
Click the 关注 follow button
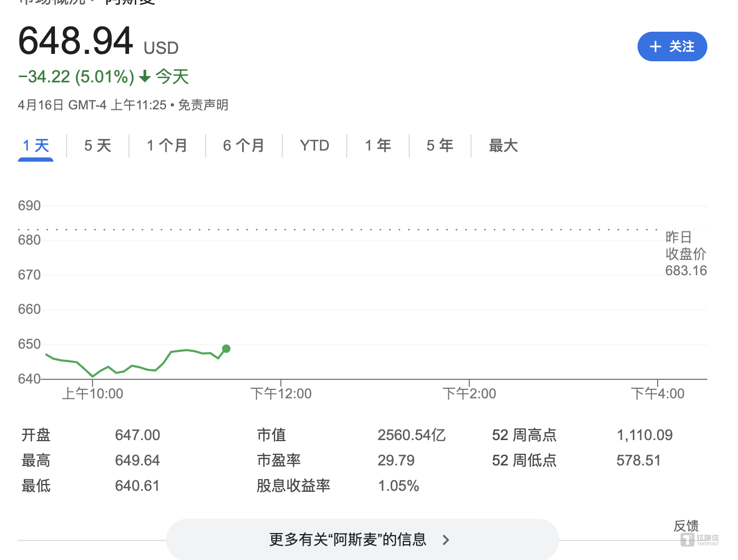click(x=672, y=46)
